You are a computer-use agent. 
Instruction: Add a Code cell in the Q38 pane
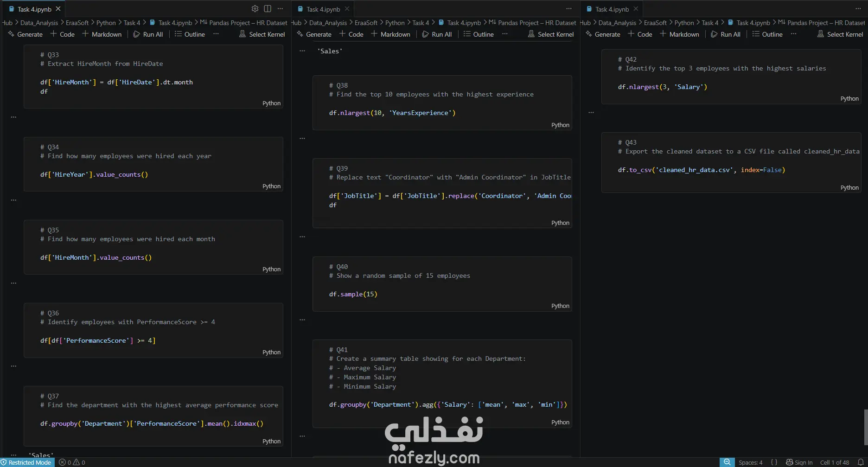point(351,34)
